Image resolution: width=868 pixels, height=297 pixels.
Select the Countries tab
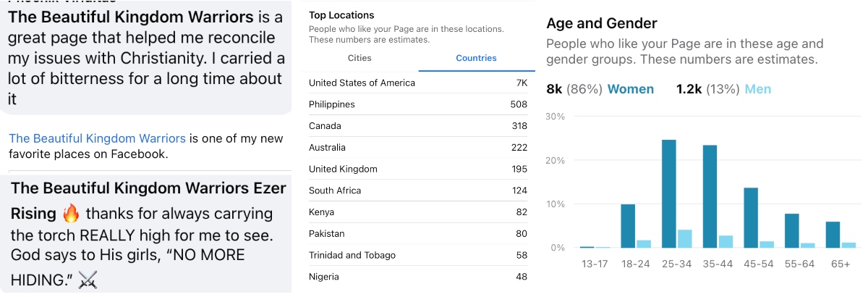476,58
